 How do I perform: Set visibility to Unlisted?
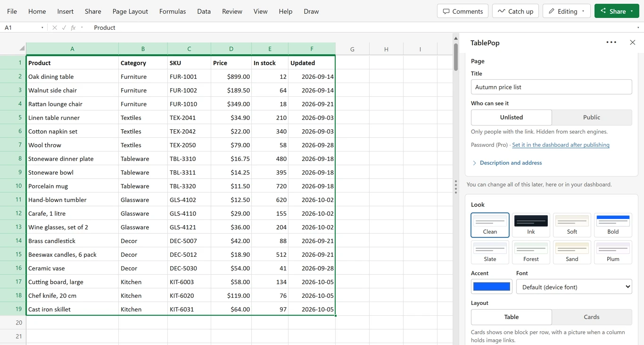pos(512,118)
